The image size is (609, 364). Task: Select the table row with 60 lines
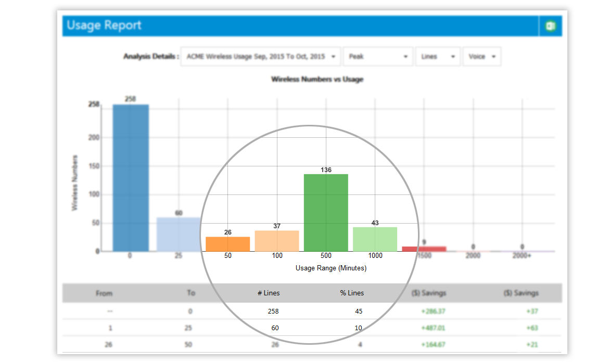312,328
